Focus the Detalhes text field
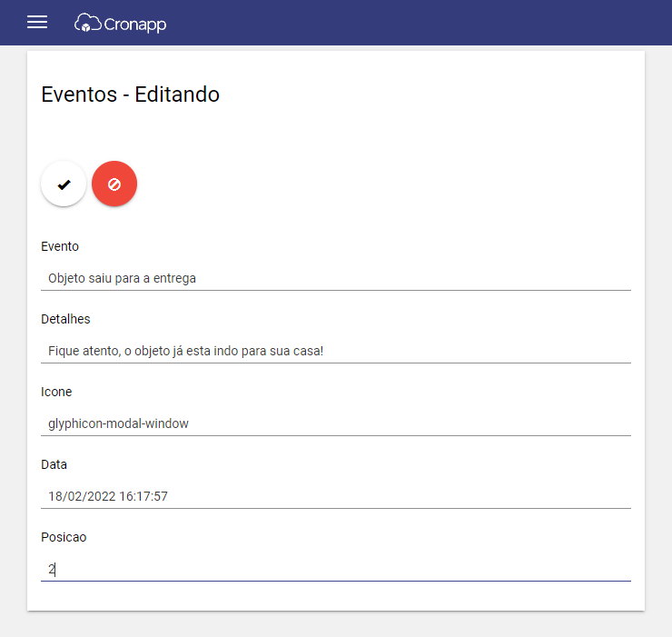This screenshot has width=672, height=637. (x=336, y=352)
